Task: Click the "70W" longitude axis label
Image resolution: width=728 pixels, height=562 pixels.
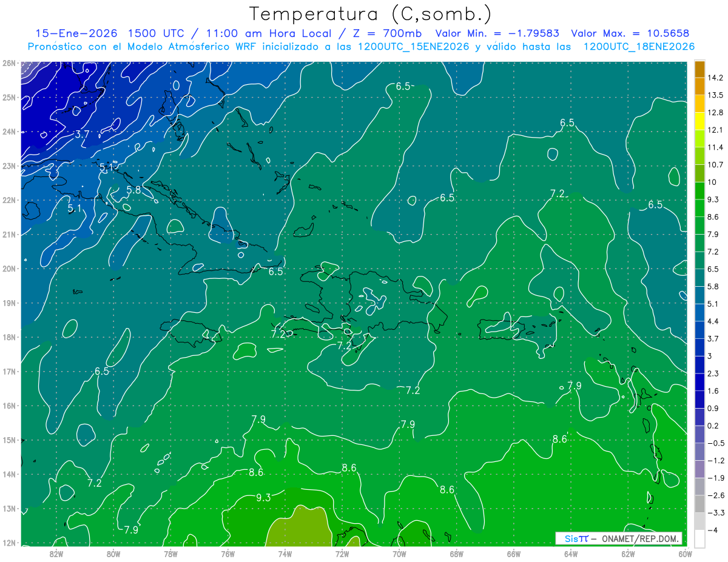Action: click(x=399, y=554)
